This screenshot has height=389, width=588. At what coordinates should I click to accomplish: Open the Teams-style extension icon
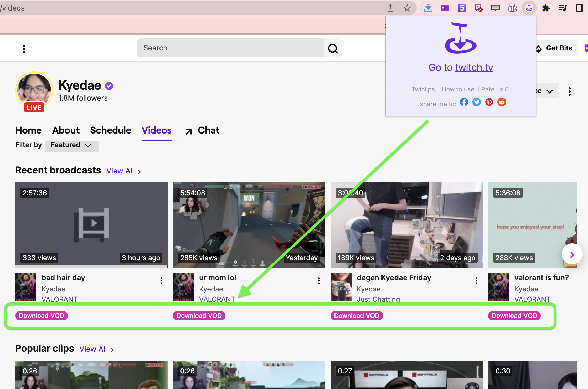coord(512,8)
